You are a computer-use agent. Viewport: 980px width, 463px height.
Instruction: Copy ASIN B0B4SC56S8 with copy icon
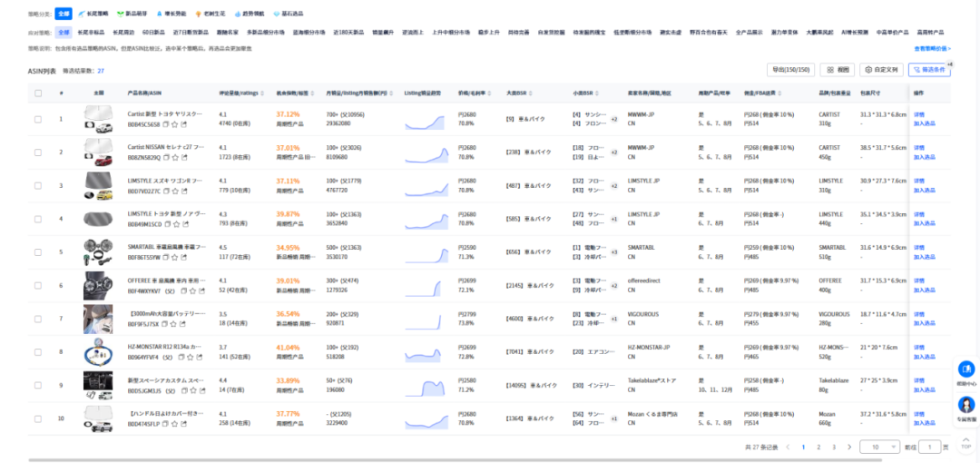click(167, 124)
